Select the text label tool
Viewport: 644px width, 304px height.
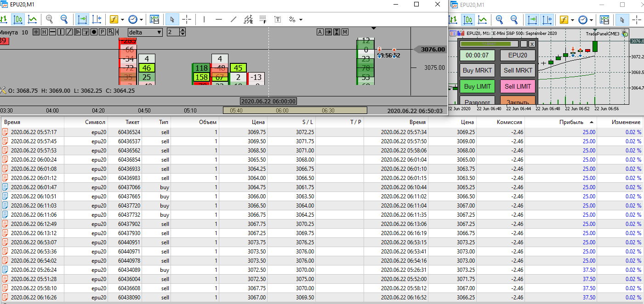pyautogui.click(x=278, y=19)
